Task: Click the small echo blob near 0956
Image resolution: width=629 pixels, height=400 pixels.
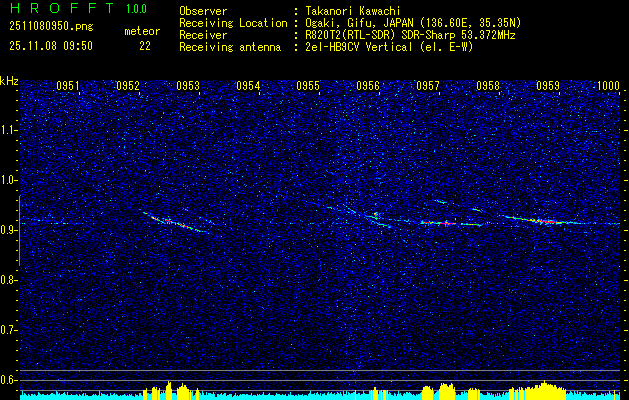Action: 376,215
